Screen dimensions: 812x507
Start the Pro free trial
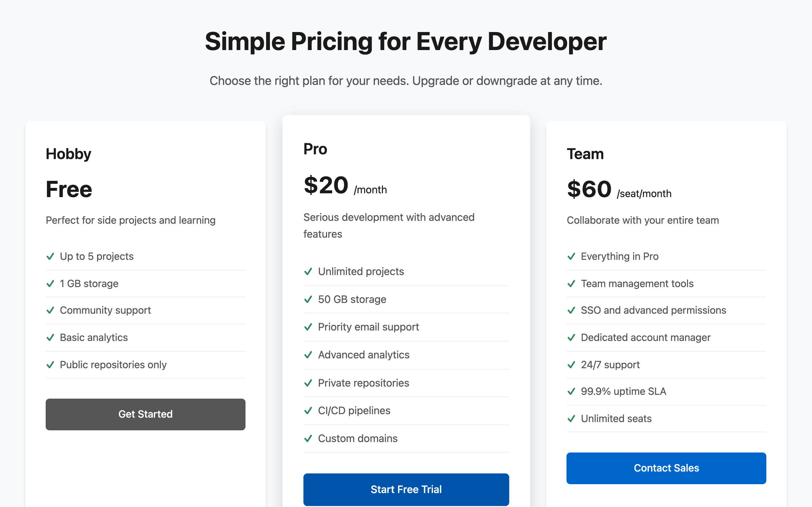coord(406,489)
